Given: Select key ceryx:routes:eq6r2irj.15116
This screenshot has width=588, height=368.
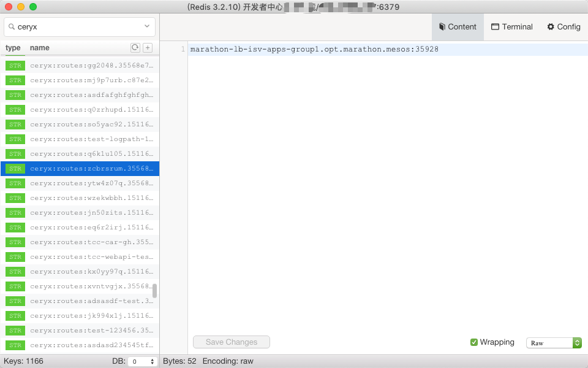Looking at the screenshot, I should [x=80, y=227].
